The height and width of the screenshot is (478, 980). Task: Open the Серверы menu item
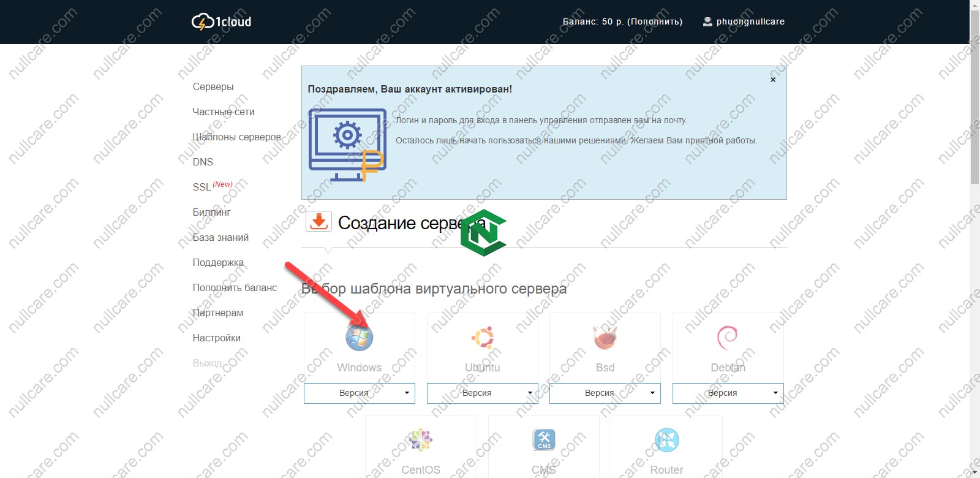pyautogui.click(x=213, y=87)
